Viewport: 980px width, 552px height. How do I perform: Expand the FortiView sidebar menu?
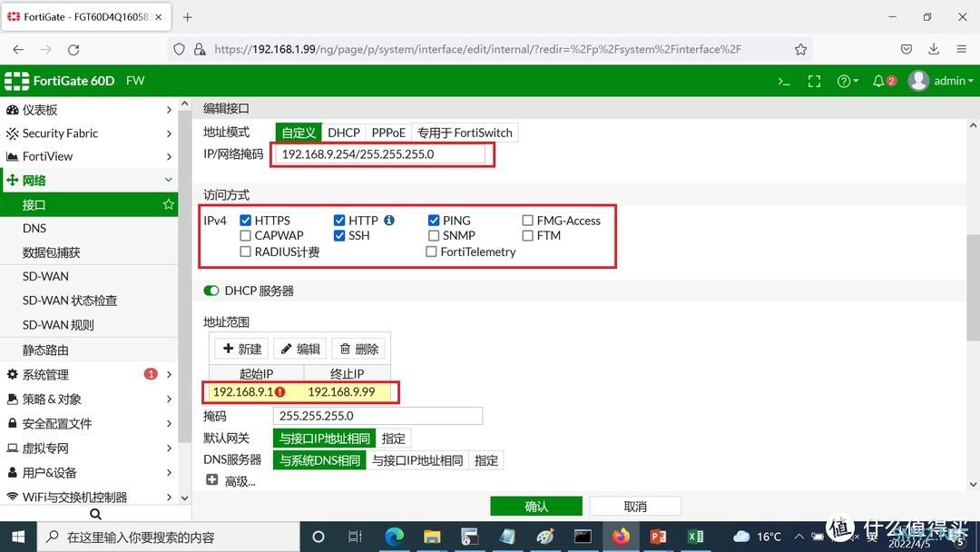click(x=89, y=156)
